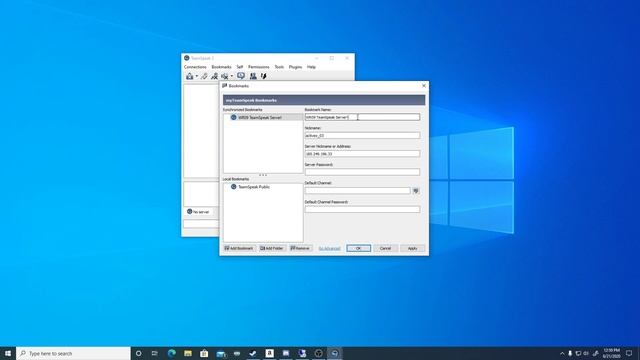
Task: Click the Add Folder button
Action: [272, 248]
